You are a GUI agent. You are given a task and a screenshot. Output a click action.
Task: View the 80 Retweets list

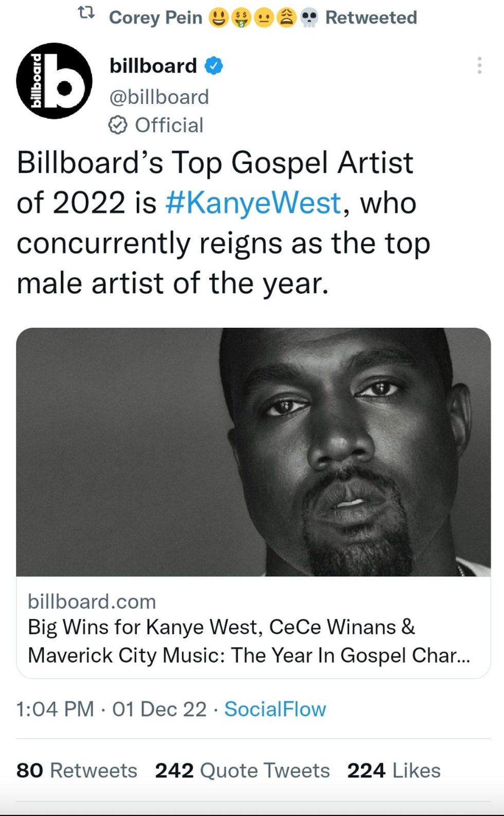76,770
